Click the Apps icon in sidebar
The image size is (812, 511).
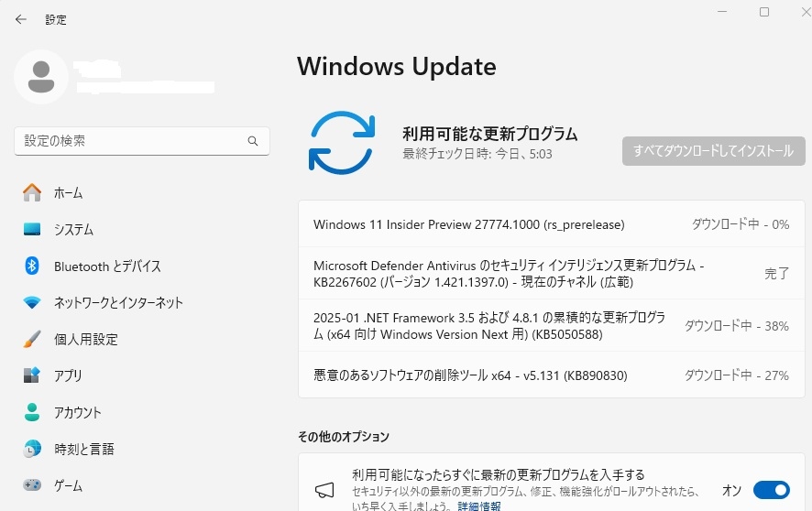click(32, 375)
